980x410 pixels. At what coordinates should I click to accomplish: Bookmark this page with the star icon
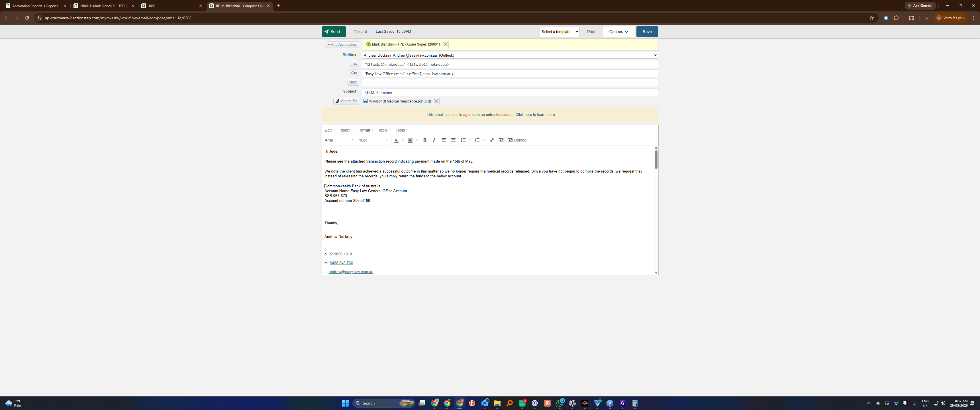coord(871,18)
